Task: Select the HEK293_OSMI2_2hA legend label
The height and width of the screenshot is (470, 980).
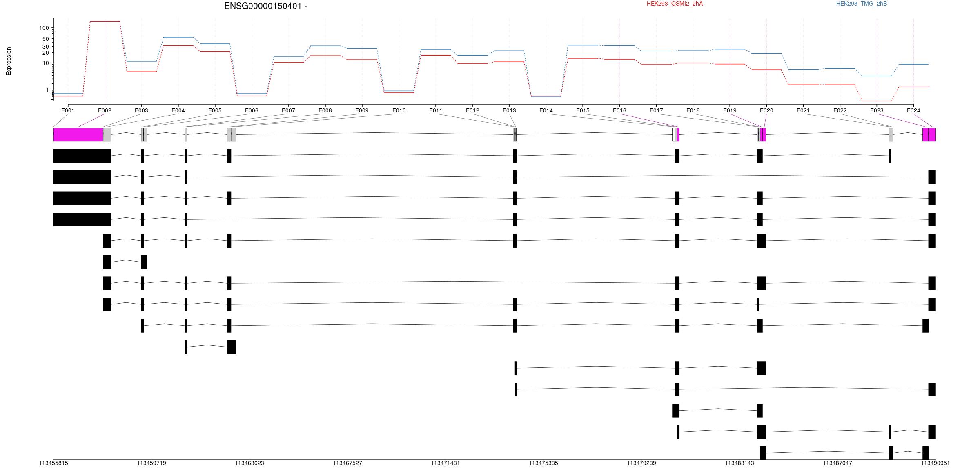Action: click(675, 4)
